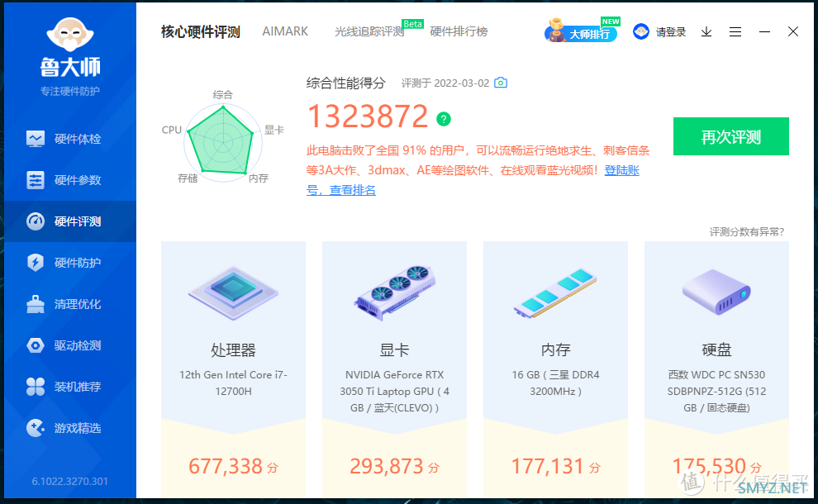The image size is (818, 504).
Task: Open the 硬件排行榜 tab
Action: (459, 32)
